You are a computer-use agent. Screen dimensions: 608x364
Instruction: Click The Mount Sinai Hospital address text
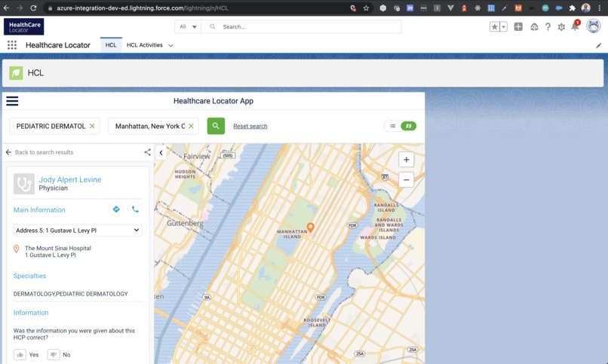(x=58, y=252)
